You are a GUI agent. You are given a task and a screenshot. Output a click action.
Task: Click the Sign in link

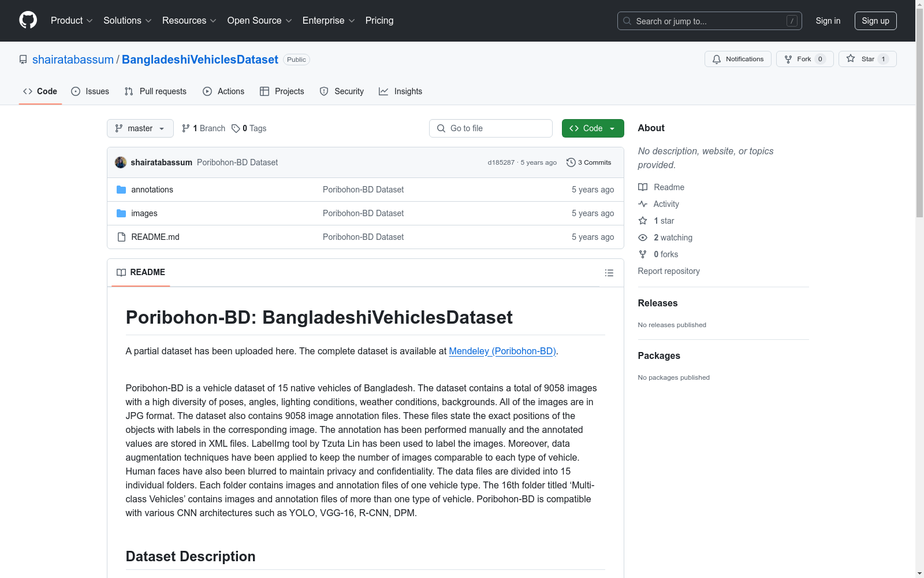click(828, 21)
